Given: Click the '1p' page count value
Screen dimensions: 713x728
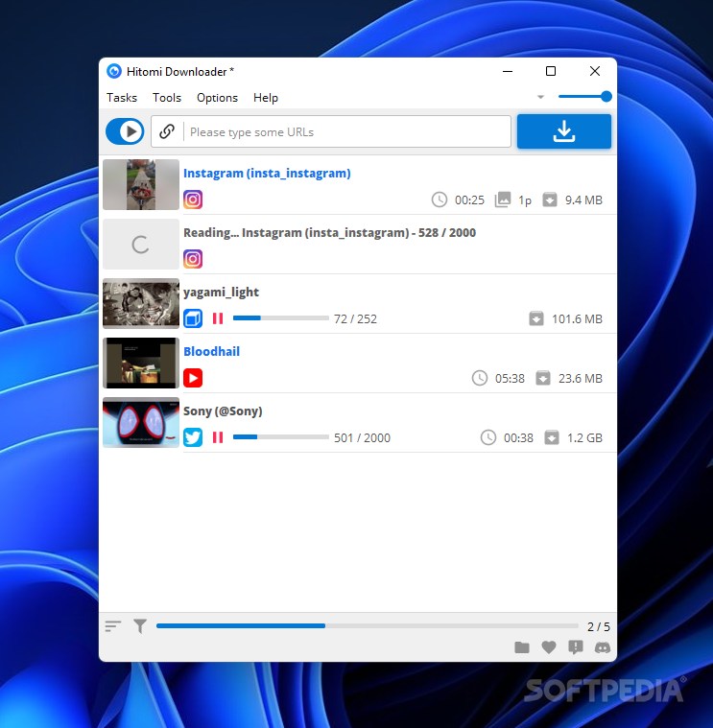Looking at the screenshot, I should click(x=525, y=200).
